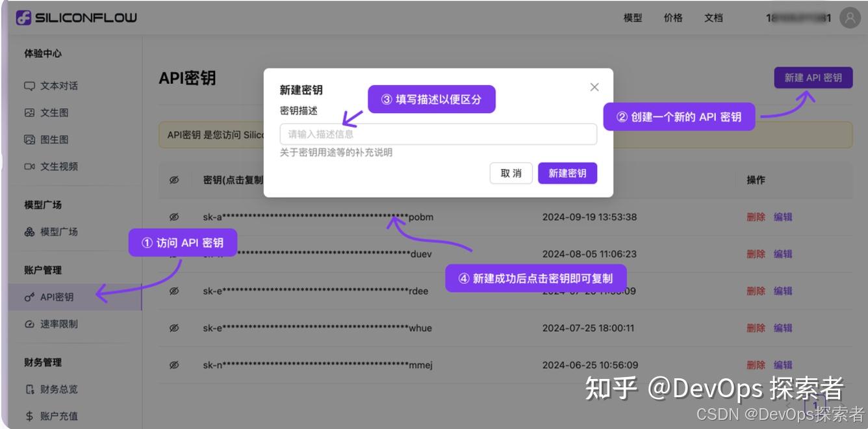The image size is (868, 429).
Task: Click the API密钥 key icon in sidebar
Action: [x=30, y=296]
